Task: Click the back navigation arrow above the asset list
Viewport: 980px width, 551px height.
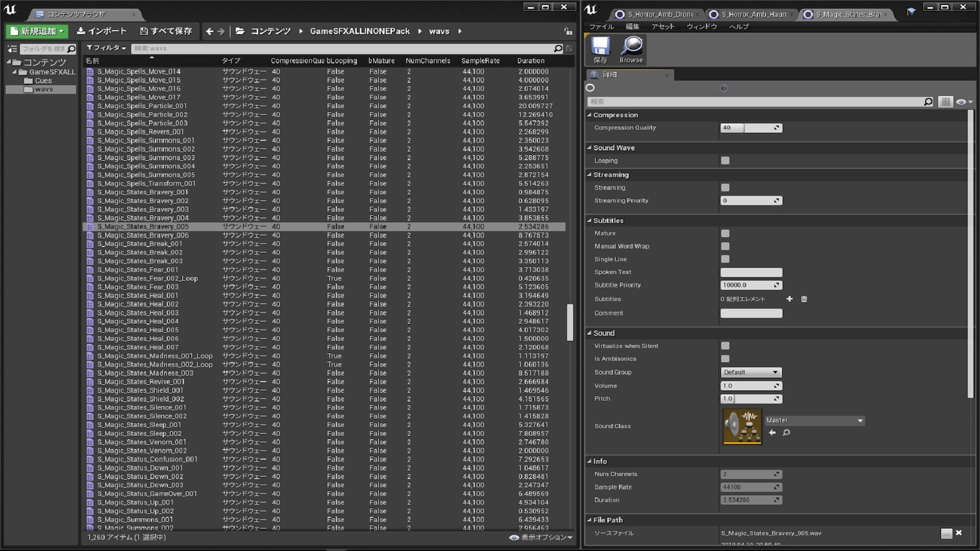Action: click(x=209, y=31)
